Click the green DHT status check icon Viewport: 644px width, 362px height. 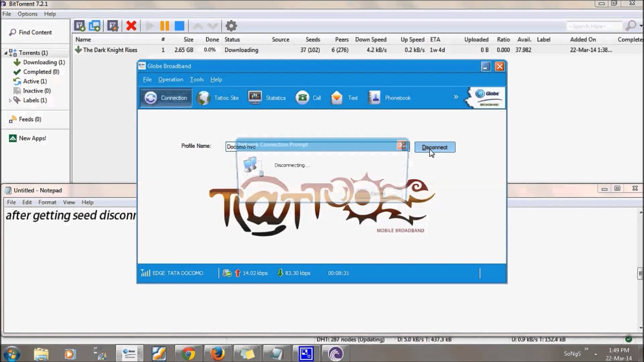[x=628, y=339]
